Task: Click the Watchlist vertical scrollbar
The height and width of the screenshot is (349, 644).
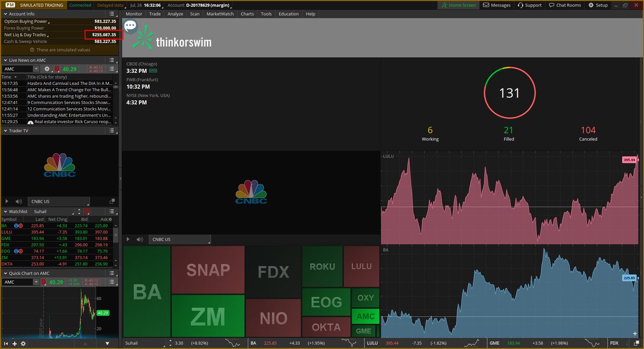Action: [115, 236]
